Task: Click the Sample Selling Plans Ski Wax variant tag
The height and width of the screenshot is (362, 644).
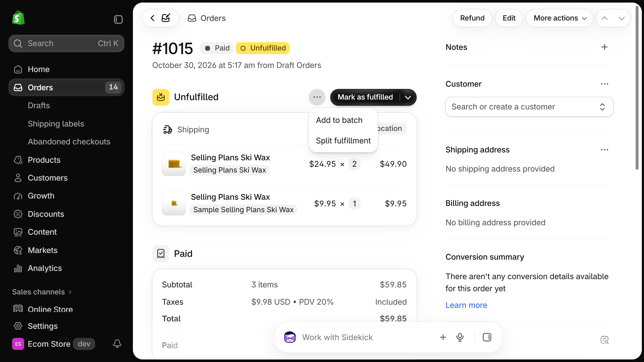Action: [243, 210]
